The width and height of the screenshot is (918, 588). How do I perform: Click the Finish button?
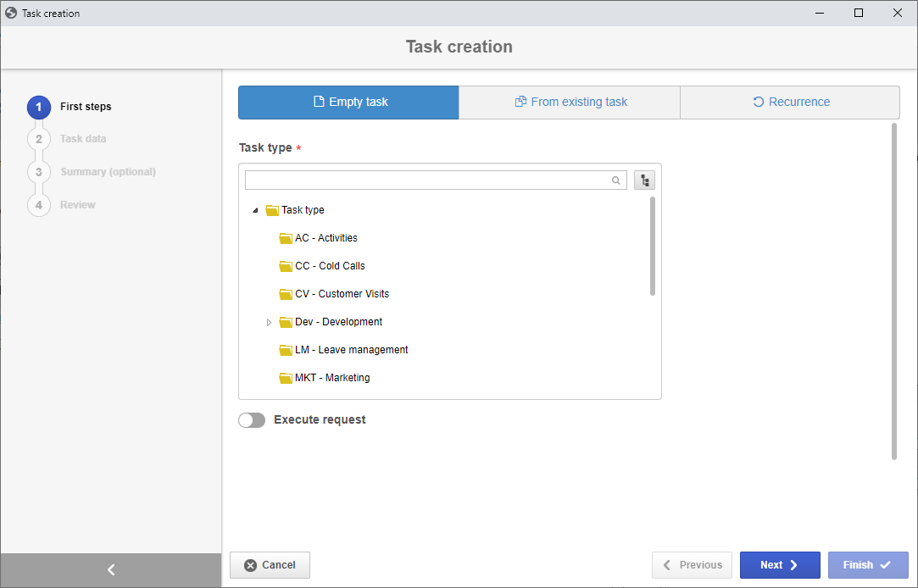868,565
